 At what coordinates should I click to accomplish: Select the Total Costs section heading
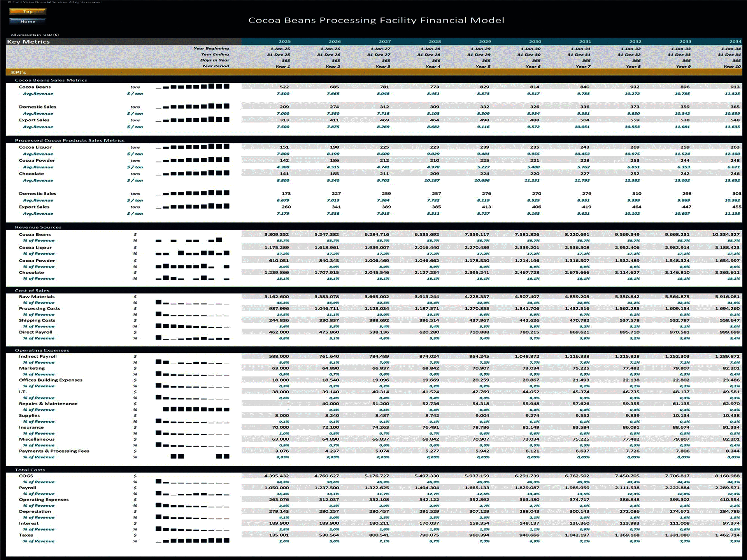(30, 470)
